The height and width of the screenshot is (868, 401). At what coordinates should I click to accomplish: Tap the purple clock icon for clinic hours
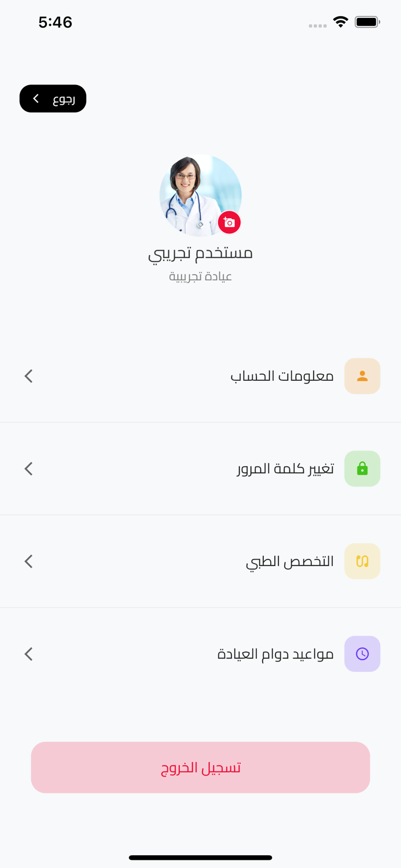362,653
